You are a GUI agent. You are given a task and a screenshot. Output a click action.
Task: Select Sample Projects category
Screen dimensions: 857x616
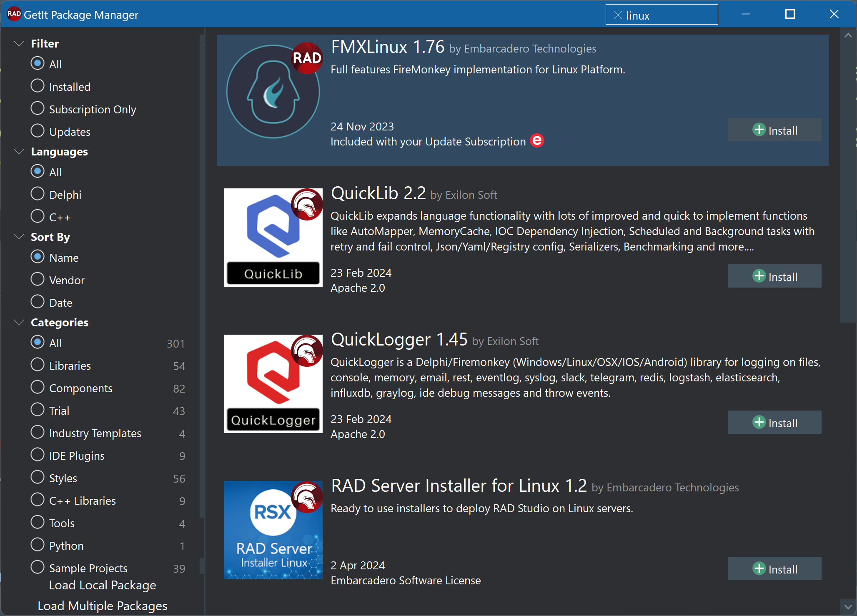click(38, 567)
